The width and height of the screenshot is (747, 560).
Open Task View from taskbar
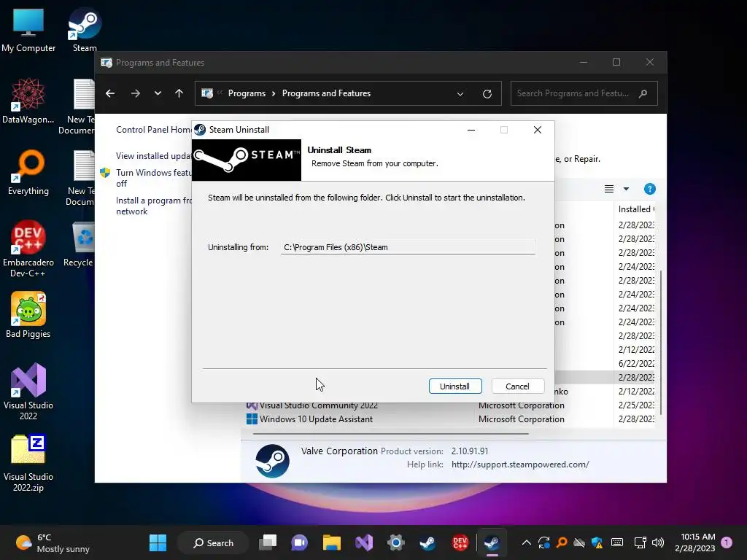coord(268,542)
